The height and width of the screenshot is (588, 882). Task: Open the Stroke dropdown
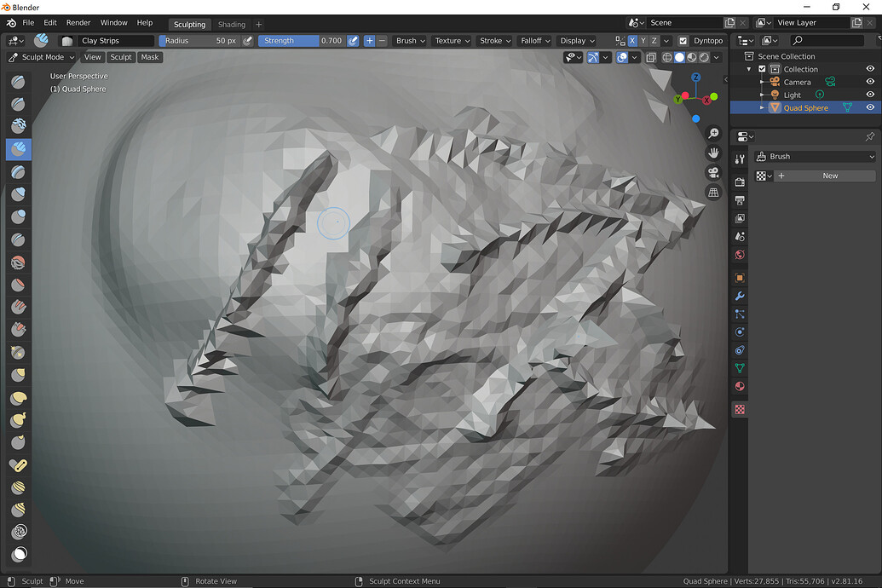point(495,41)
